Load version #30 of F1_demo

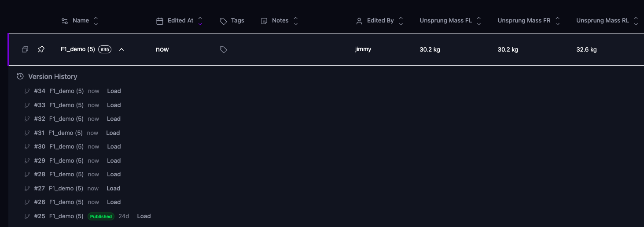tap(114, 147)
